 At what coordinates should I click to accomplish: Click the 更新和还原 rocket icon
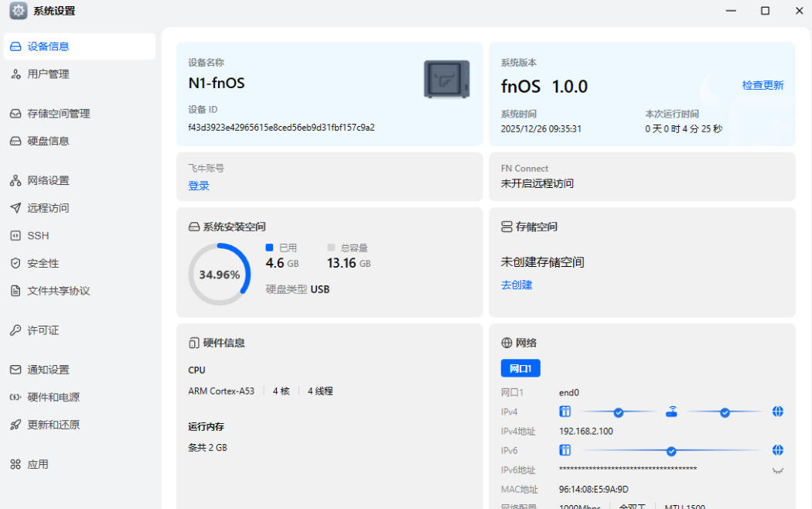pos(15,425)
